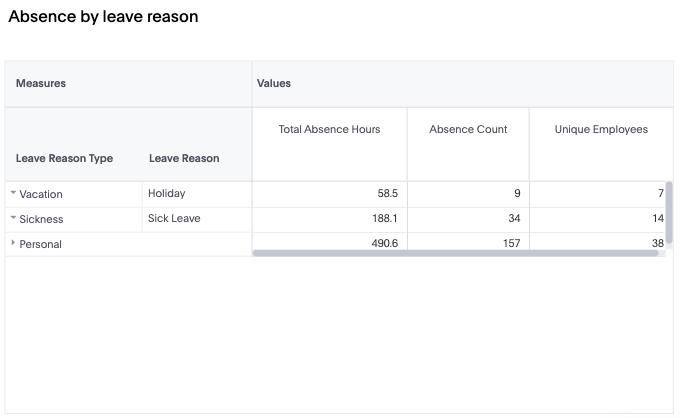Click the vertical scrollbar at right edge

(670, 212)
